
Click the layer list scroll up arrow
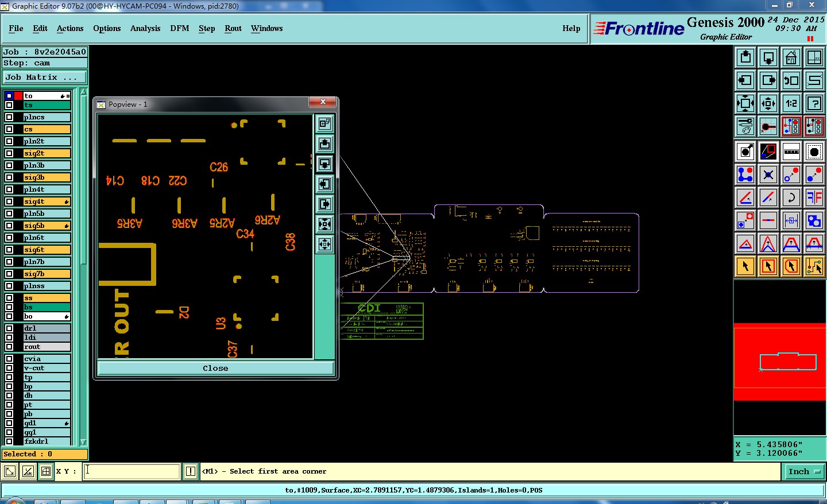pos(83,92)
